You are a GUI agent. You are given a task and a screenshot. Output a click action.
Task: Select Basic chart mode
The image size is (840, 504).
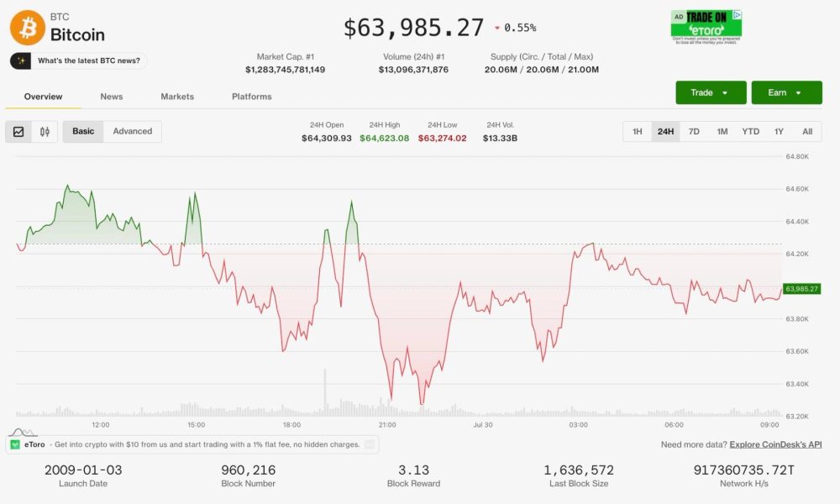pos(83,131)
